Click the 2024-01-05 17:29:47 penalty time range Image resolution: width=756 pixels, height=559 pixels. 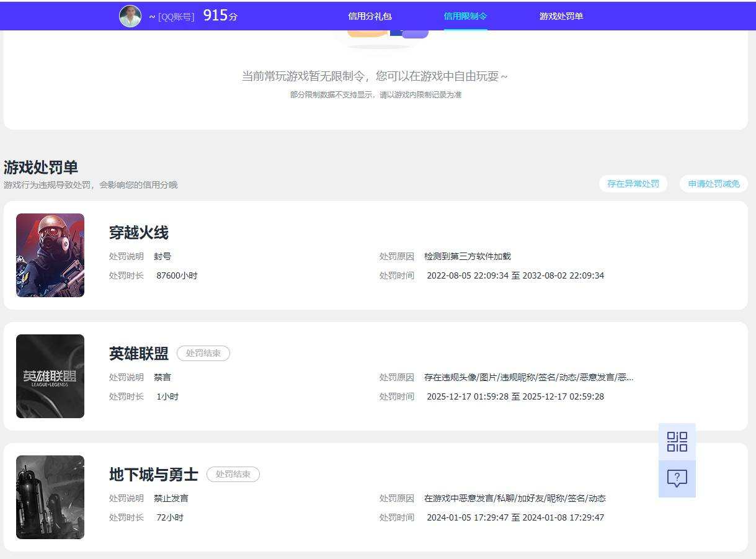[x=515, y=517]
